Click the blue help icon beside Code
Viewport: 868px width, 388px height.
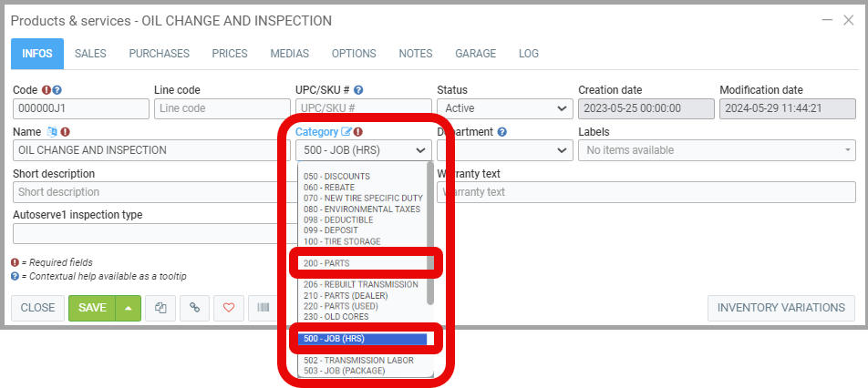tap(57, 90)
